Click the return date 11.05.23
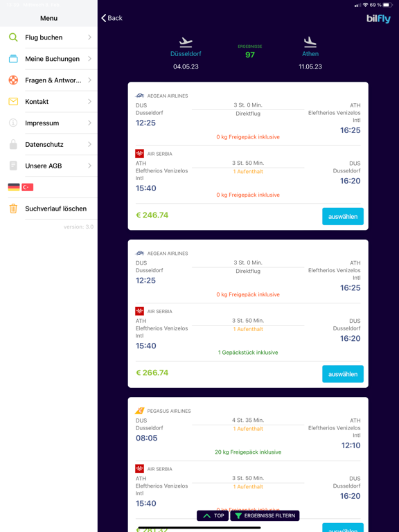This screenshot has width=399, height=532. [310, 66]
